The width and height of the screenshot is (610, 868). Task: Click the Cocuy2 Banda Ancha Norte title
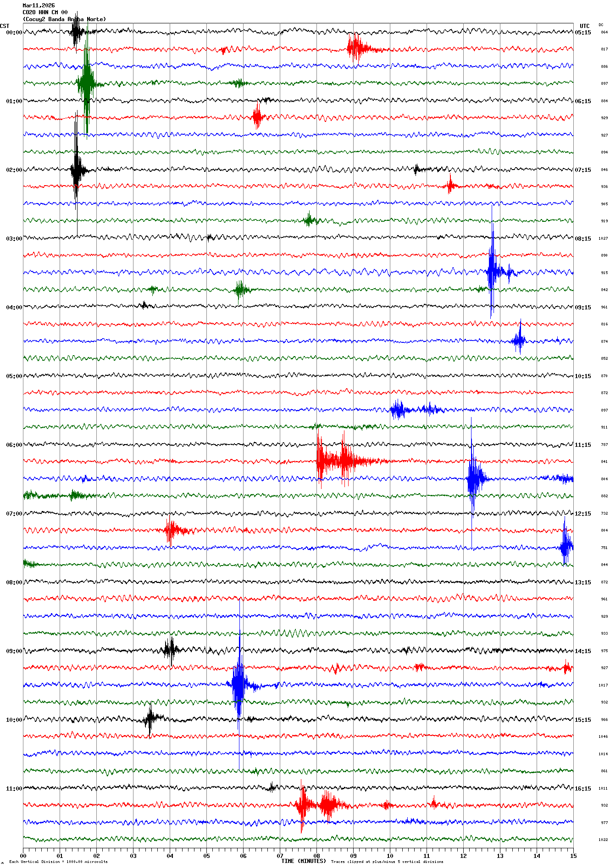tap(64, 19)
